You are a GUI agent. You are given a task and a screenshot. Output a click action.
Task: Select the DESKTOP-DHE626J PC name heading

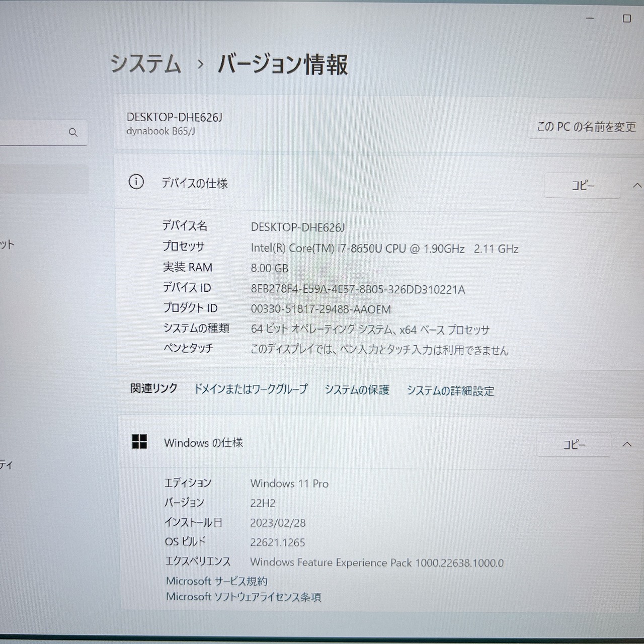click(174, 117)
